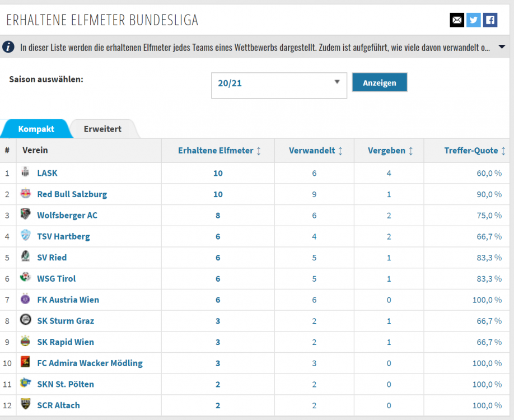Image resolution: width=514 pixels, height=420 pixels.
Task: Click LASK's 60,0 % quote
Action: [489, 173]
